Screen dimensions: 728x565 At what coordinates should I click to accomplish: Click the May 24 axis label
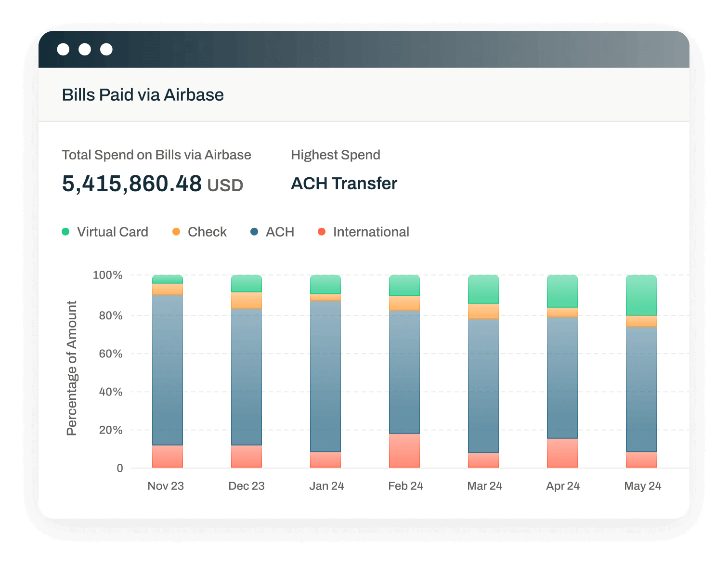coord(643,486)
